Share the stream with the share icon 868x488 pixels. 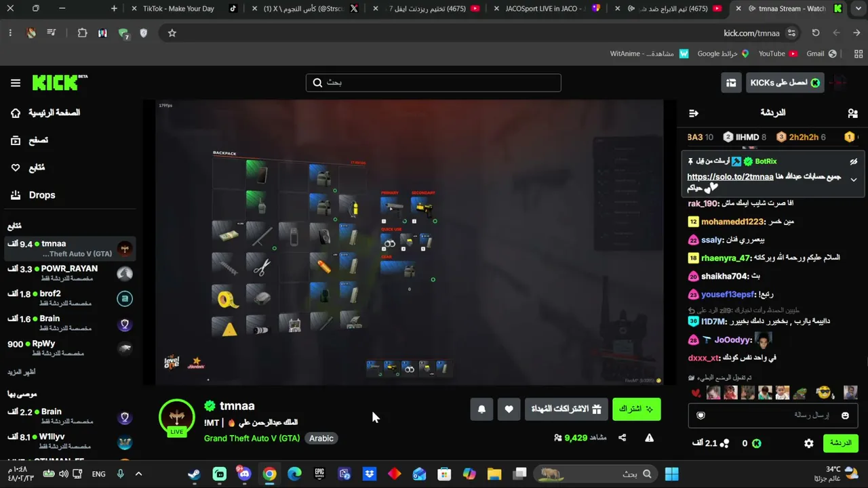coord(623,438)
